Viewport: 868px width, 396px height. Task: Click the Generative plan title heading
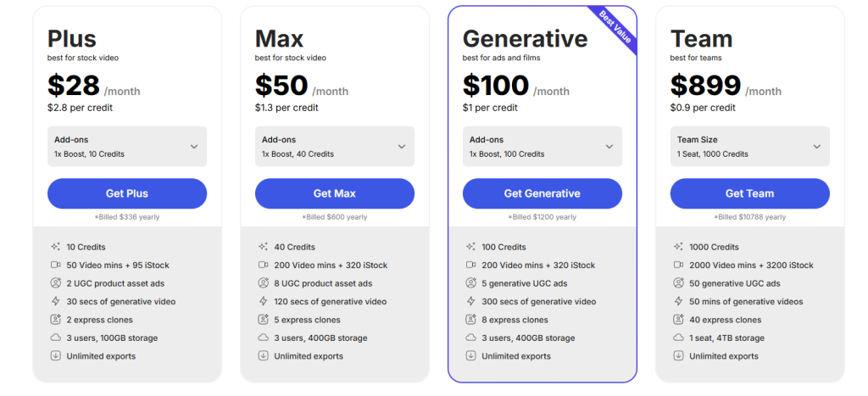tap(525, 39)
